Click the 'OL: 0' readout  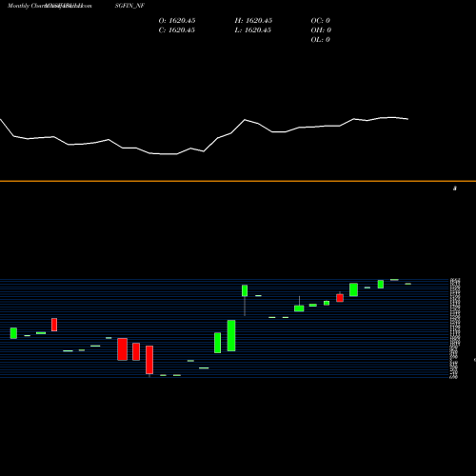coord(321,40)
